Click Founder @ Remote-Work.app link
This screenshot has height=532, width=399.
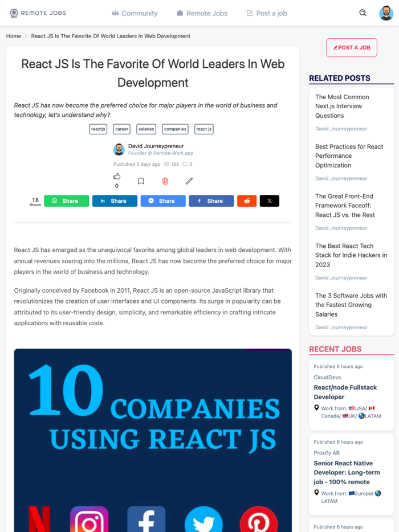(x=161, y=153)
